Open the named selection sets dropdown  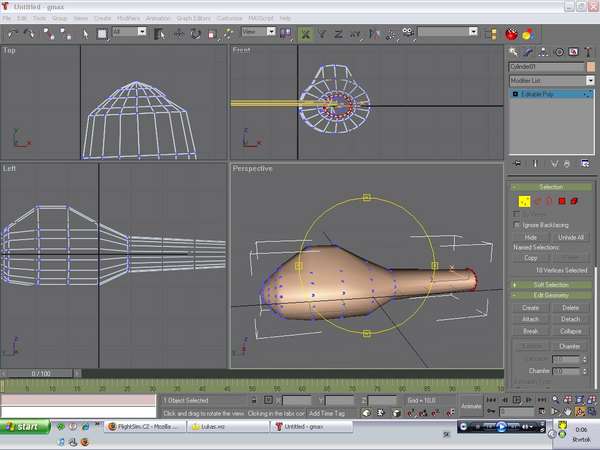click(448, 31)
